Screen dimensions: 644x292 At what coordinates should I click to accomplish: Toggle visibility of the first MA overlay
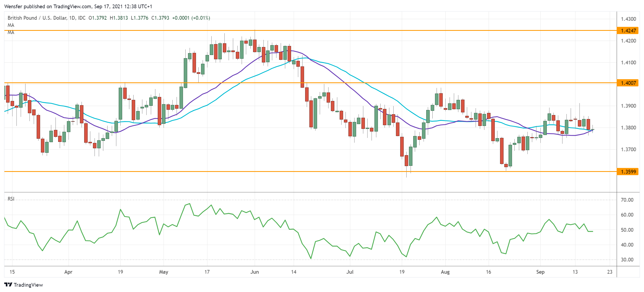pos(11,25)
